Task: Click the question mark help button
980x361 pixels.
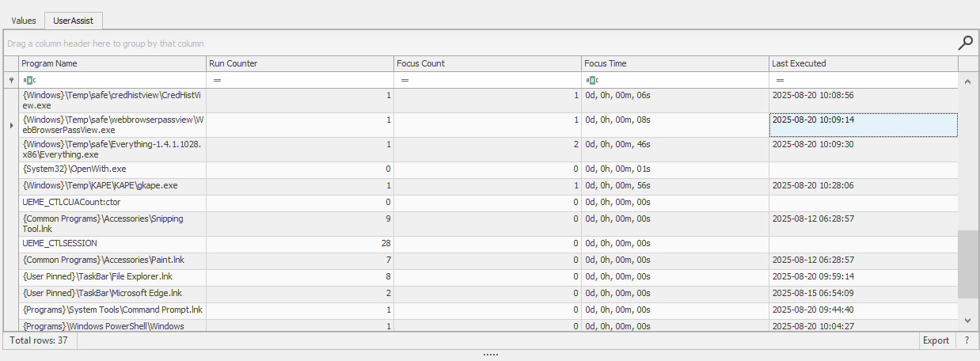Action: point(967,340)
